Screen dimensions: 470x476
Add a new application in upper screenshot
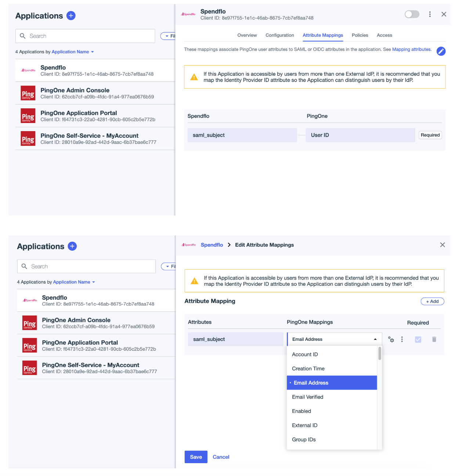tap(71, 16)
